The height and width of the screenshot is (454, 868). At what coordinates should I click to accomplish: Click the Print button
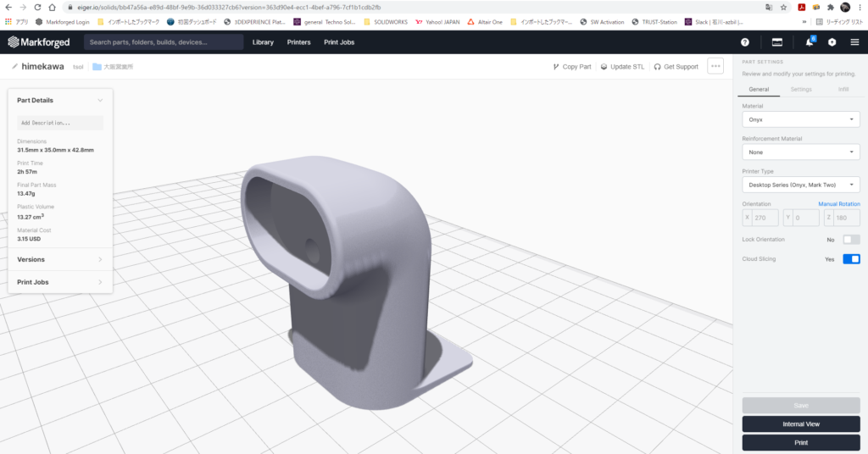(801, 442)
